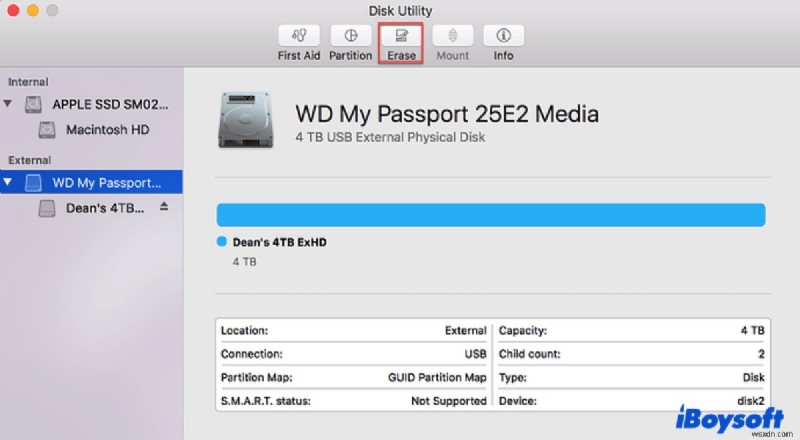Minimize the Disk Utility window
Image resolution: width=800 pixels, height=440 pixels.
pyautogui.click(x=33, y=10)
